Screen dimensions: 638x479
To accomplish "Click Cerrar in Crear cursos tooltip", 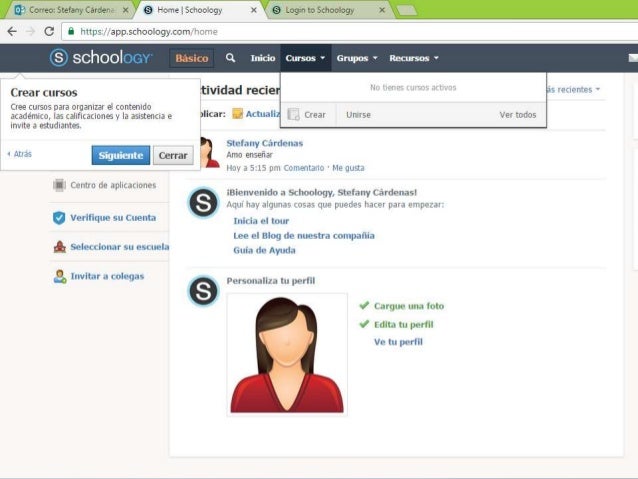I will 173,155.
